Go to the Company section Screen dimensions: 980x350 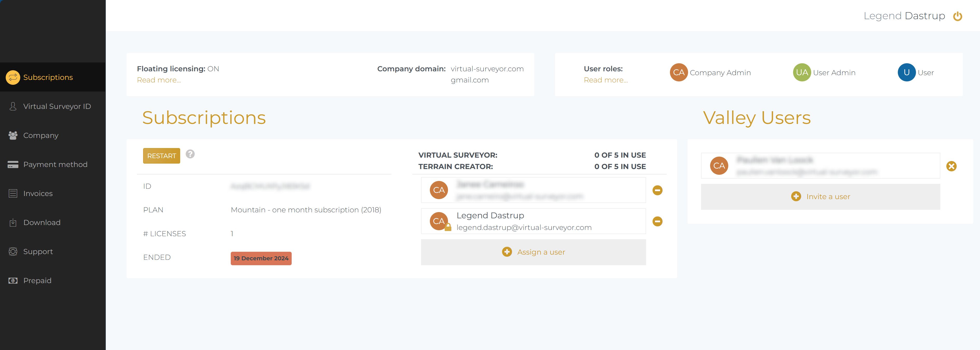point(41,135)
